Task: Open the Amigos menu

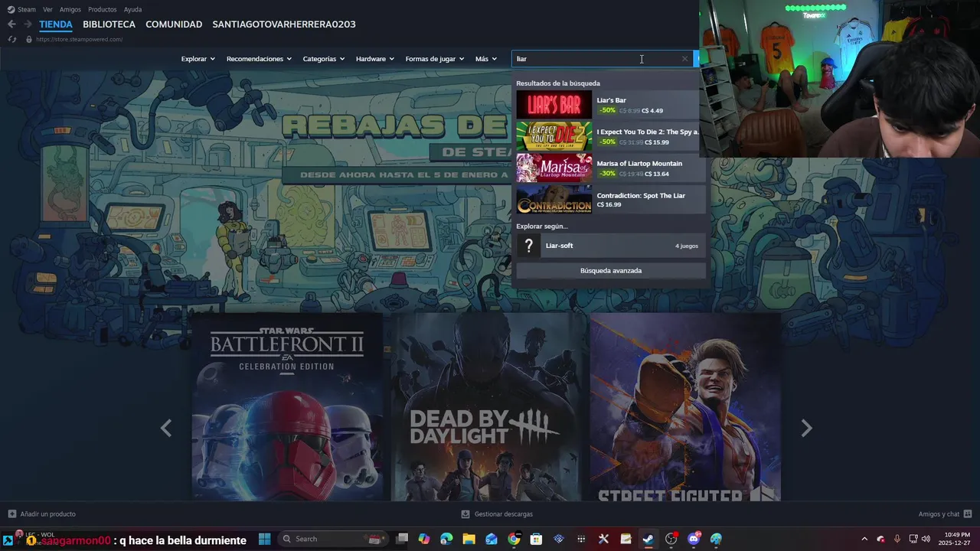Action: click(x=70, y=9)
